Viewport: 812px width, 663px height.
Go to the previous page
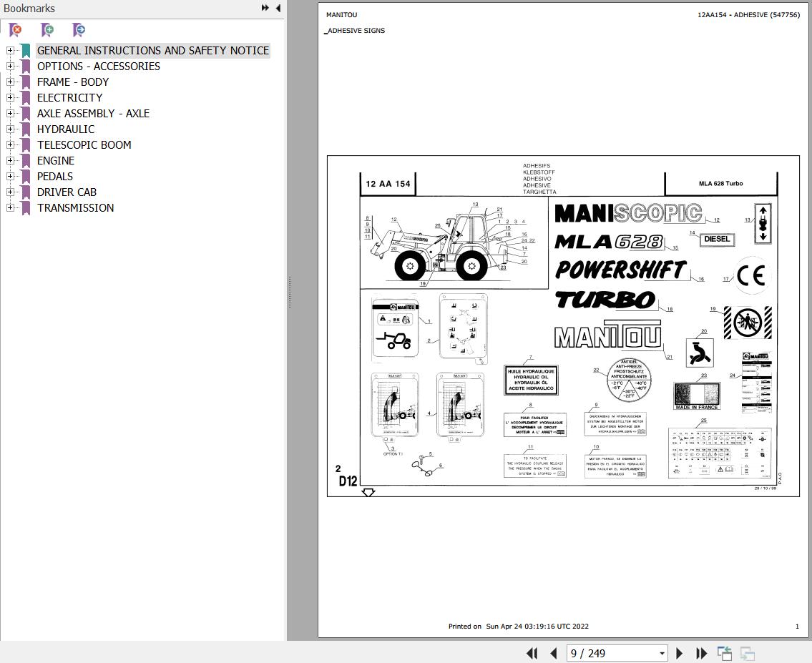click(x=553, y=653)
